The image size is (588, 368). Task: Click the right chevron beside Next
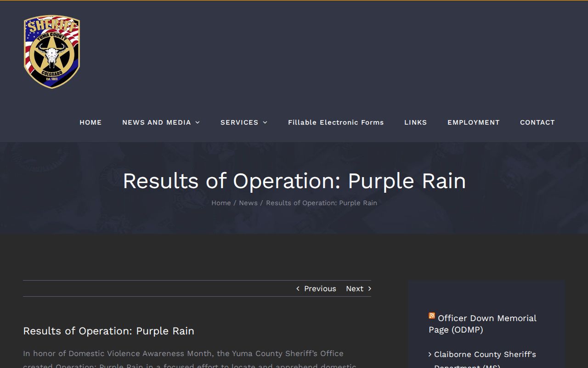click(369, 288)
